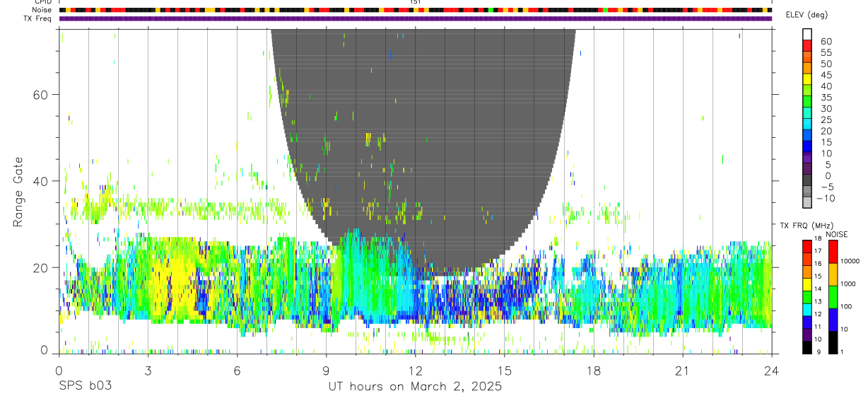Select the green 100 block in NOISE legend
The width and height of the screenshot is (868, 401).
click(x=833, y=297)
